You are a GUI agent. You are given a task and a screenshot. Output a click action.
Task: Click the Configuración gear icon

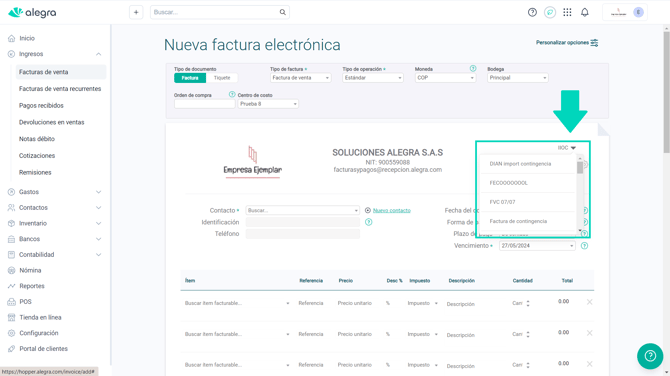(12, 333)
